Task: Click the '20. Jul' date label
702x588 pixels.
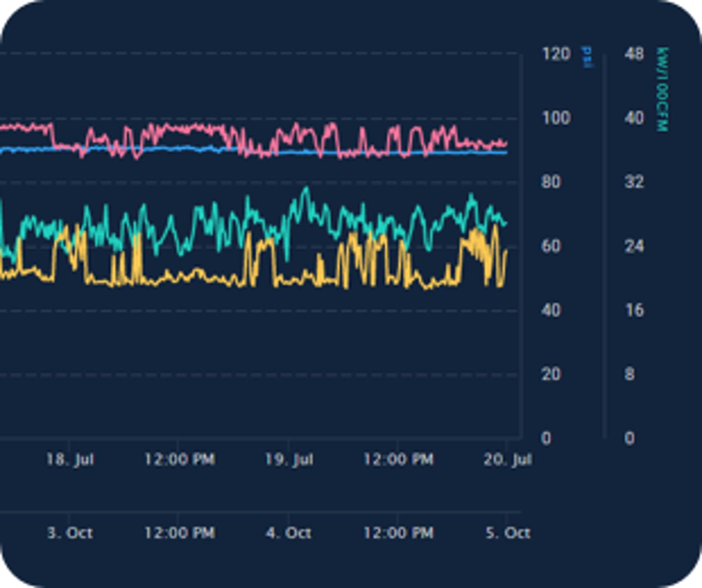Action: 508,460
